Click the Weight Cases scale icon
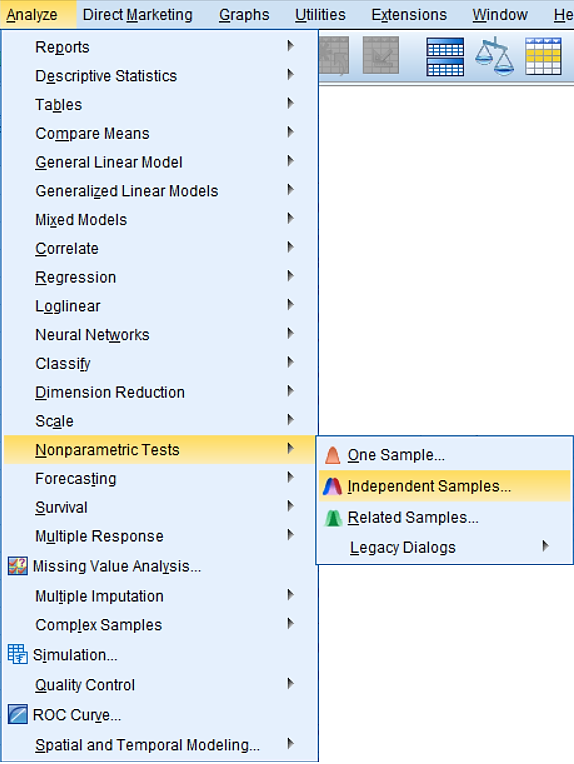This screenshot has height=764, width=574. 494,57
